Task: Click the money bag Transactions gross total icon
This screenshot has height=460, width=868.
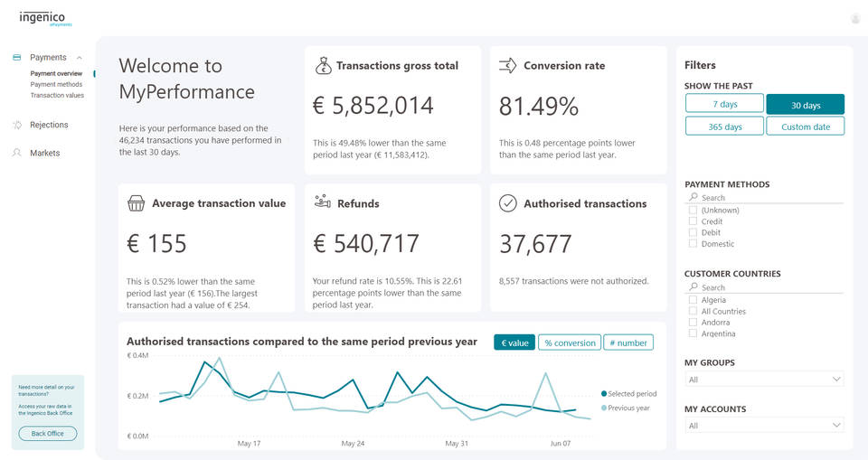Action: [324, 65]
